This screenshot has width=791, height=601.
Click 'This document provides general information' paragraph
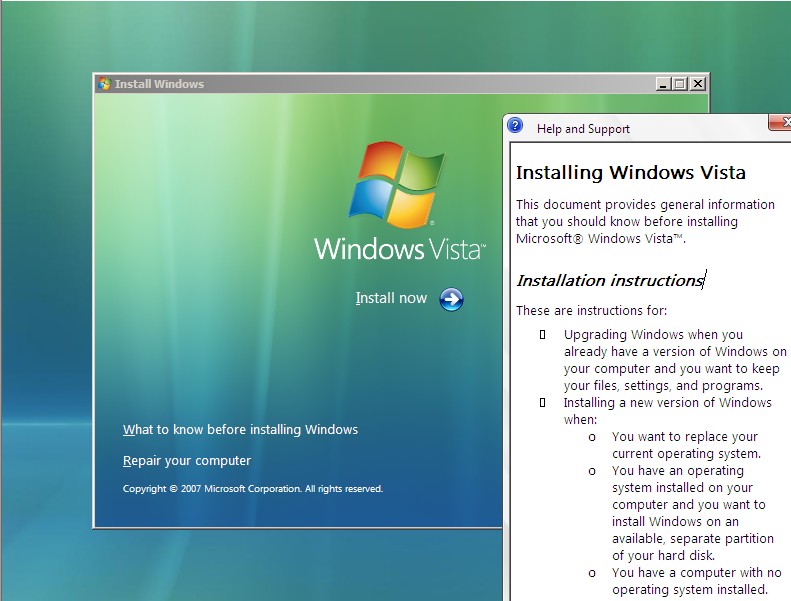(x=645, y=222)
